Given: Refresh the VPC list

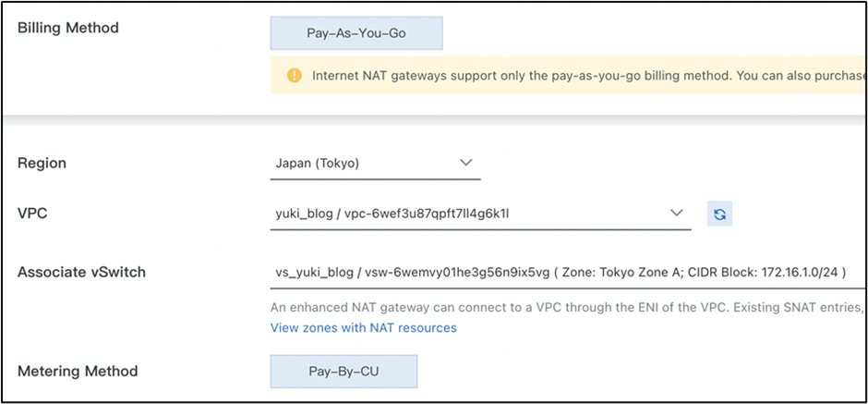Looking at the screenshot, I should coord(719,214).
